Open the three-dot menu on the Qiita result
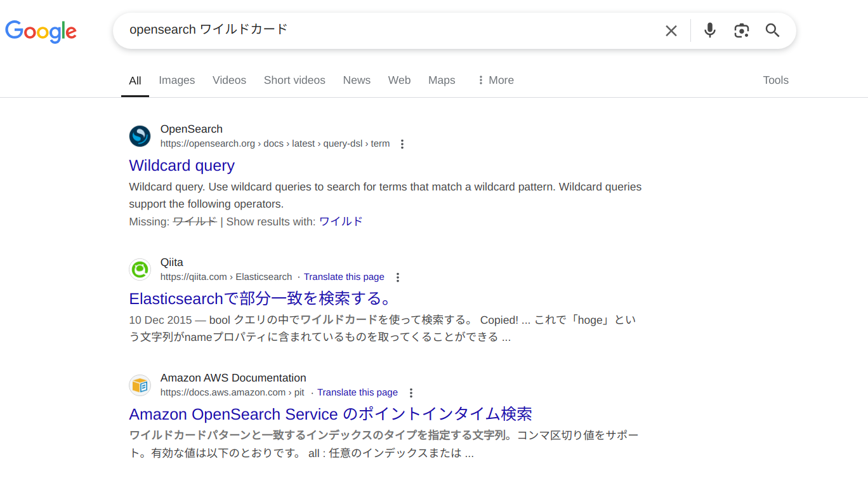This screenshot has width=868, height=485. pyautogui.click(x=398, y=277)
